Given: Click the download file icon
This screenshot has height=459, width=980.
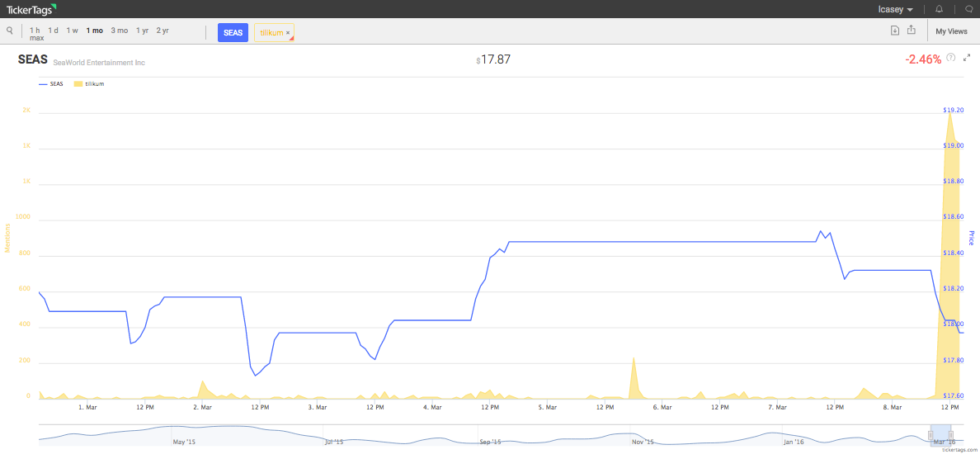Looking at the screenshot, I should point(895,30).
